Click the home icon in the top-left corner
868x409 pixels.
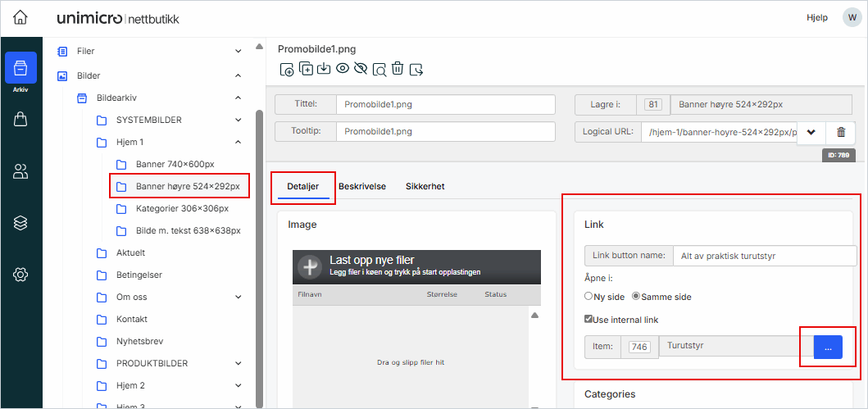20,17
